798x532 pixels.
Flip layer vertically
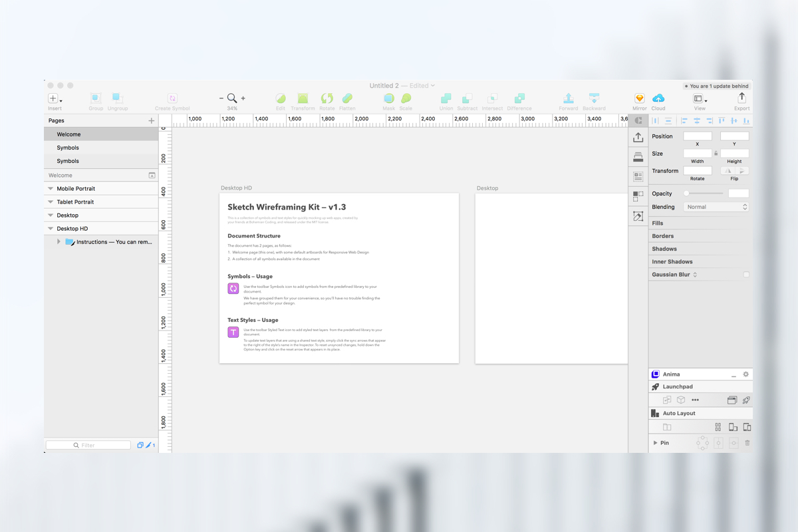pos(742,171)
